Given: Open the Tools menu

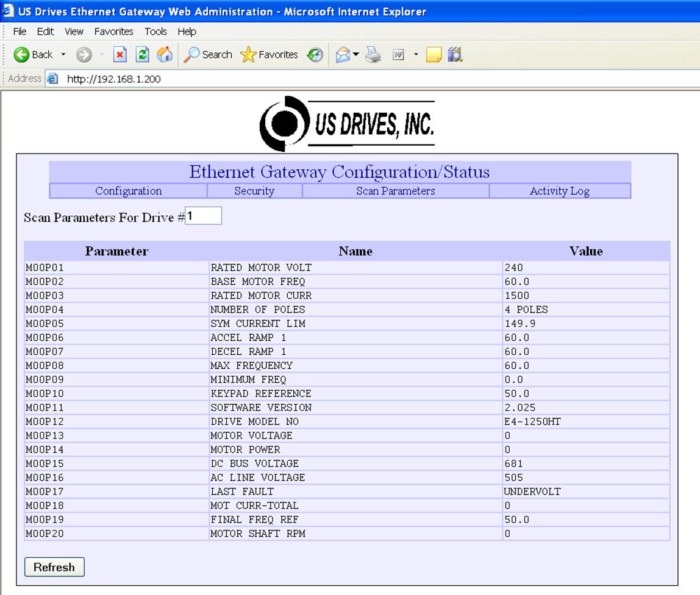Looking at the screenshot, I should [x=155, y=32].
